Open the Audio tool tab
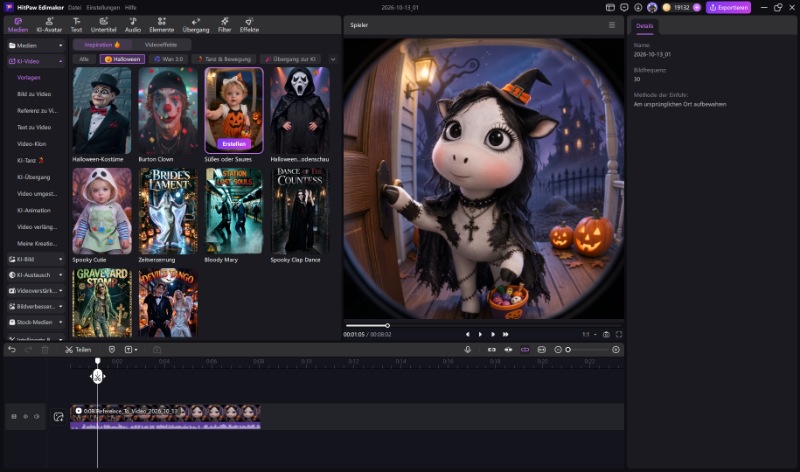 click(x=133, y=24)
